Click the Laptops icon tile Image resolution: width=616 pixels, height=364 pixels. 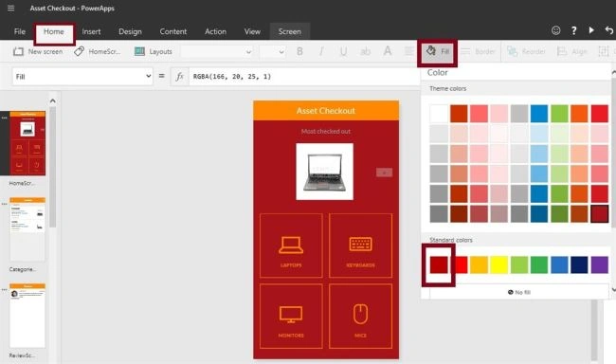pyautogui.click(x=291, y=246)
